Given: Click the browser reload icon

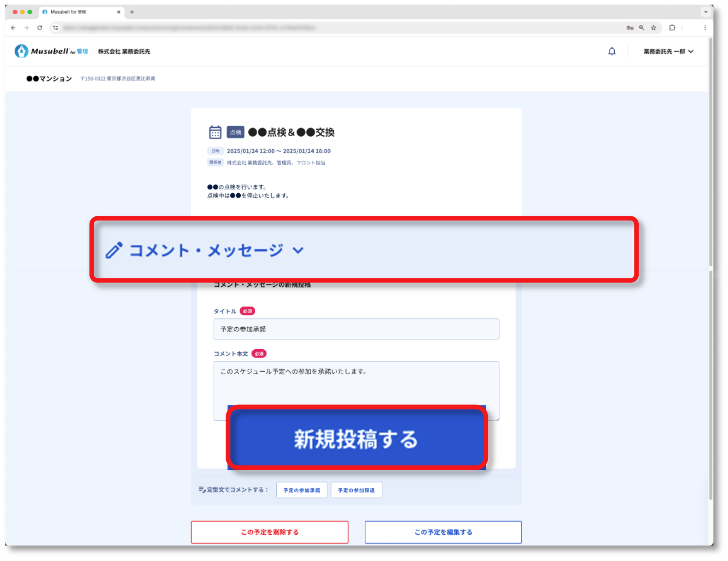Looking at the screenshot, I should [40, 28].
